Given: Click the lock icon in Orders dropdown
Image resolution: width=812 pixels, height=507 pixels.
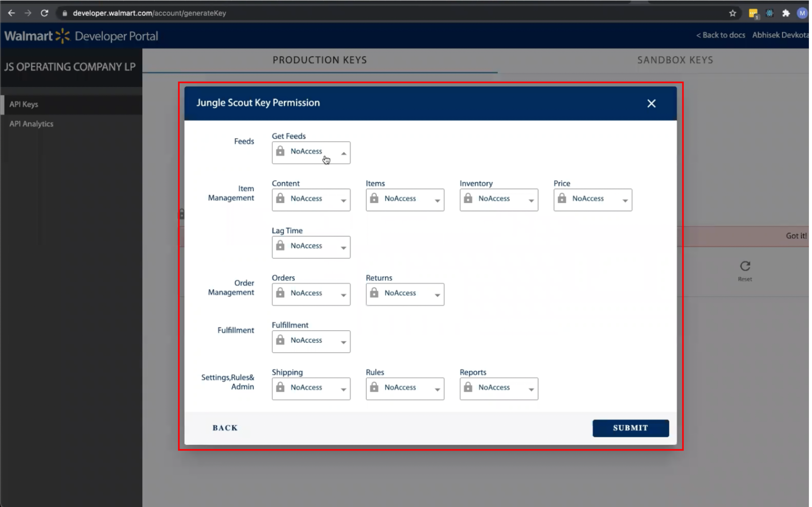Looking at the screenshot, I should pyautogui.click(x=280, y=293).
